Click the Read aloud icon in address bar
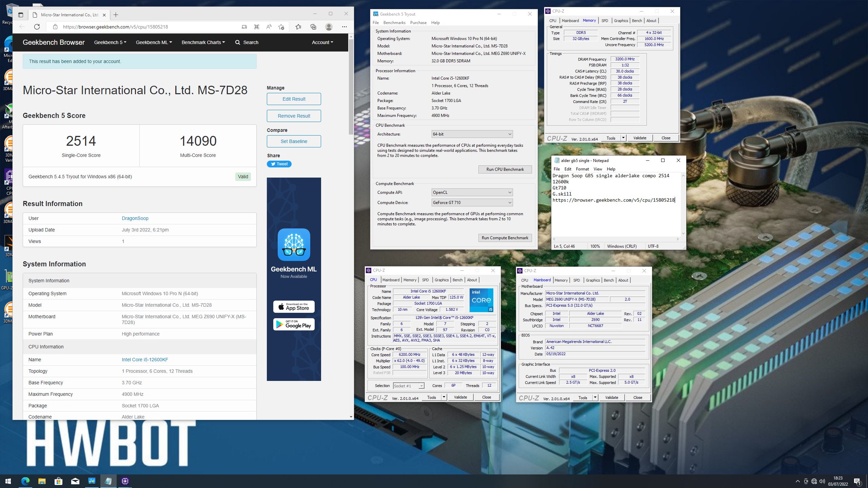This screenshot has height=488, width=868. tap(269, 27)
